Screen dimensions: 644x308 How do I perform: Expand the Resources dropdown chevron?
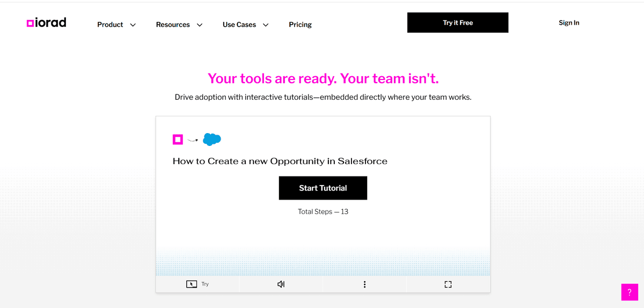coord(200,25)
